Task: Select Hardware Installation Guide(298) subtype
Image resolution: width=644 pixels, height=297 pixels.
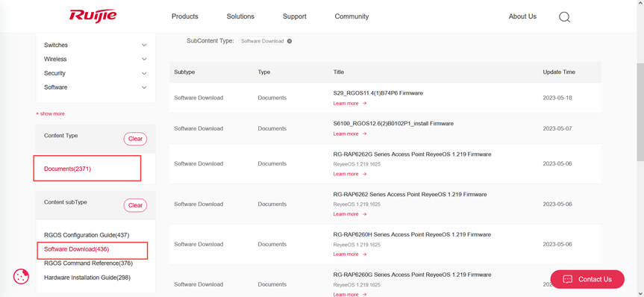Action: pyautogui.click(x=87, y=278)
